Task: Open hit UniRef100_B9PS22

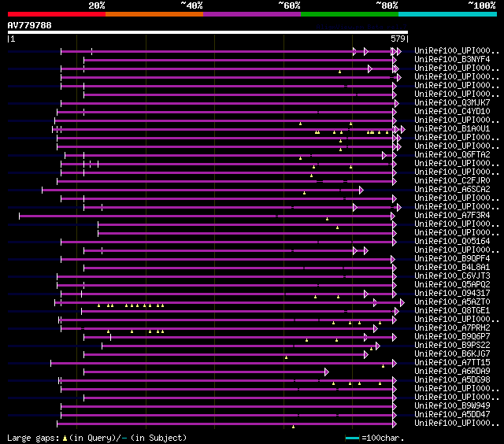Action: click(452, 346)
